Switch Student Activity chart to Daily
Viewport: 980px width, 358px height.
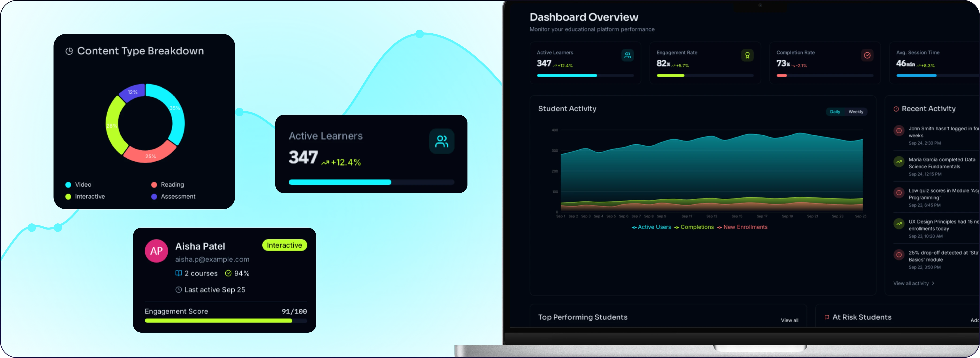point(835,112)
